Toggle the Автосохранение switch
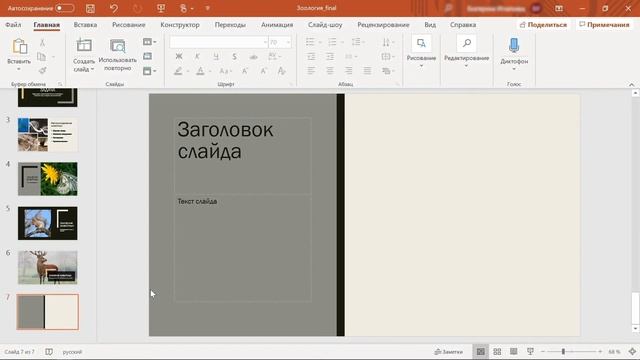 click(x=64, y=8)
